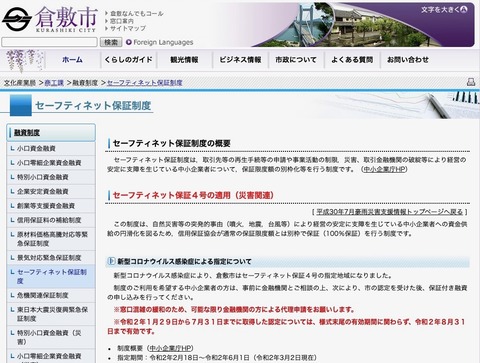The width and height of the screenshot is (480, 363).
Task: Click the 検索 search button
Action: click(x=111, y=42)
